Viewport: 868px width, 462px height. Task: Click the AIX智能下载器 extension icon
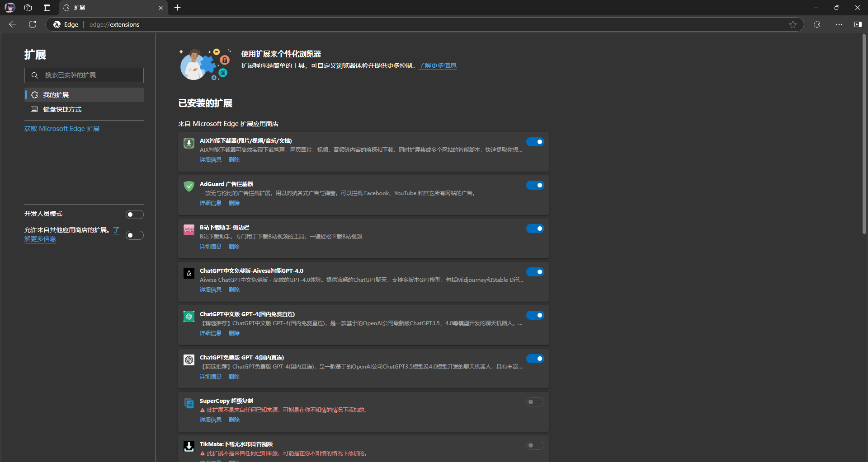pyautogui.click(x=189, y=143)
